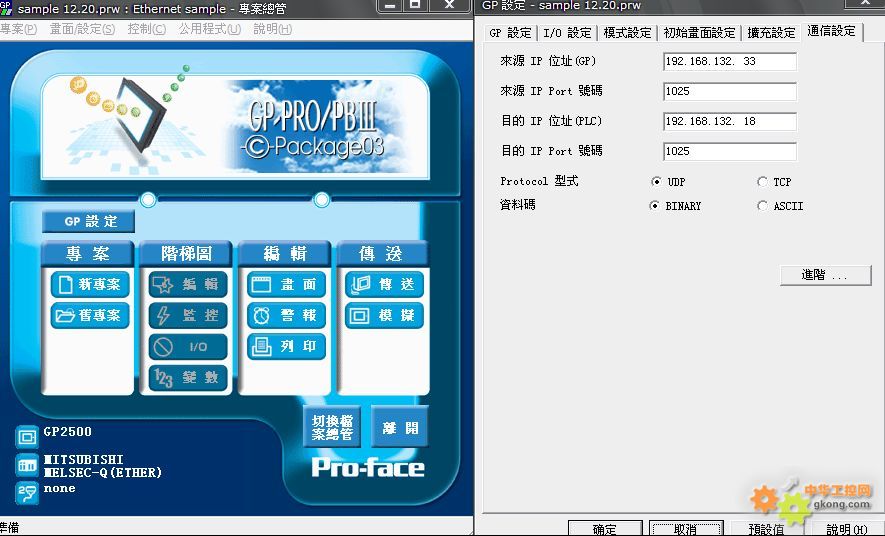
Task: Select UDP protocol radio button
Action: click(656, 182)
